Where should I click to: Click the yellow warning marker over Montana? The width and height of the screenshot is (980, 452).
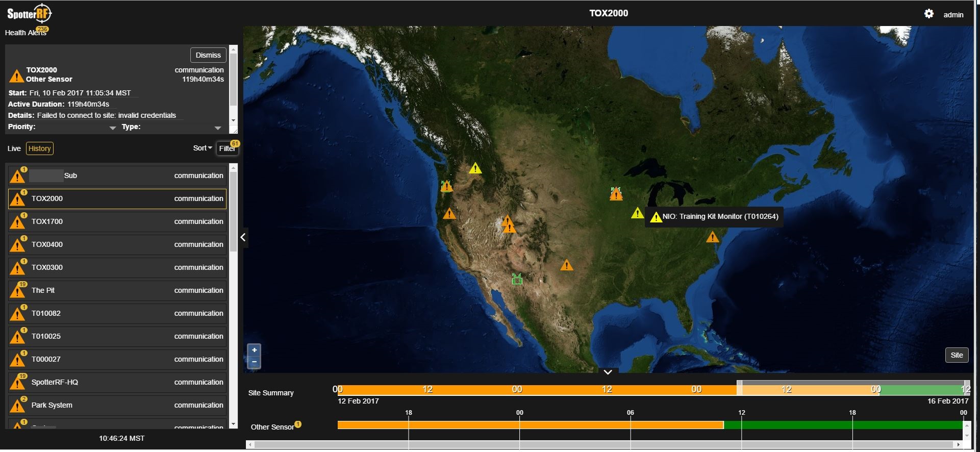pos(475,168)
